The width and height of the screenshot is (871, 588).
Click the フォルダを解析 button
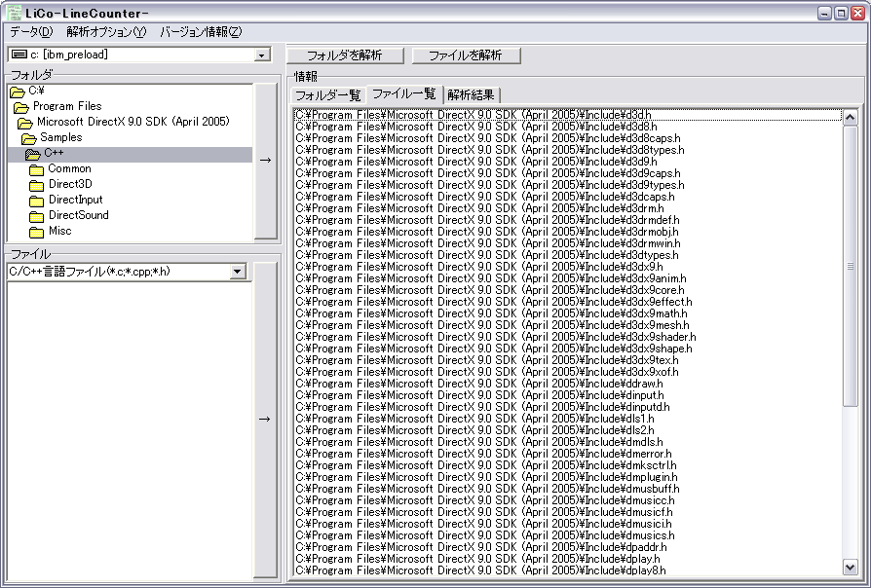coord(344,55)
